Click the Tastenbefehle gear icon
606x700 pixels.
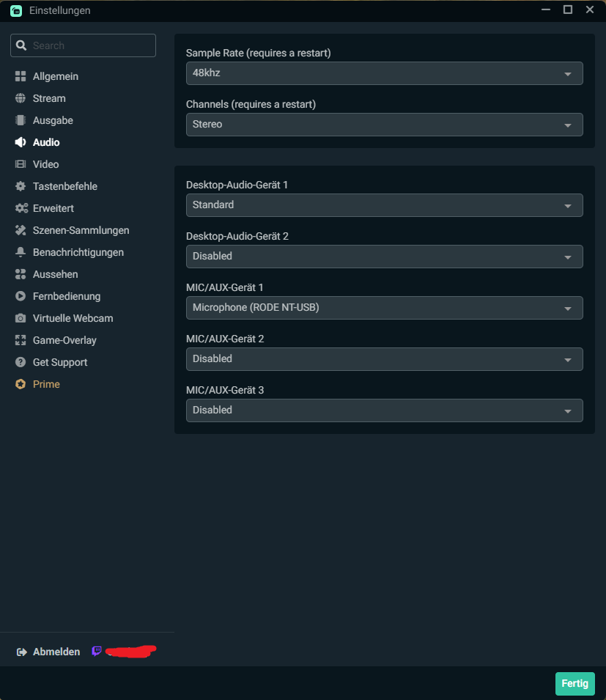click(x=21, y=186)
